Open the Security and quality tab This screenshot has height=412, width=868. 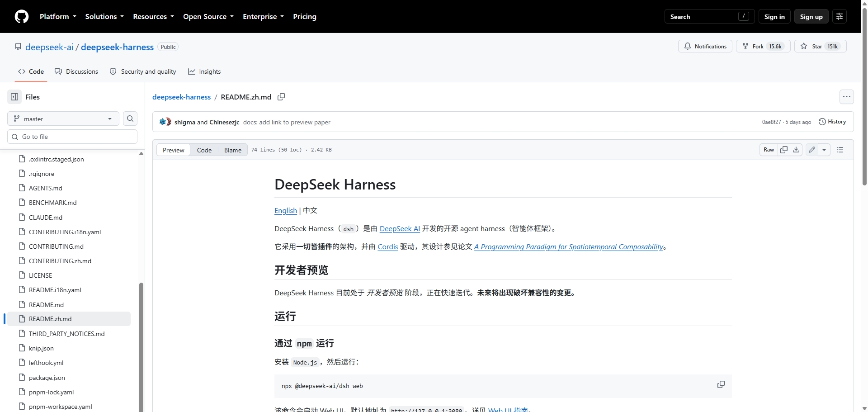(143, 71)
